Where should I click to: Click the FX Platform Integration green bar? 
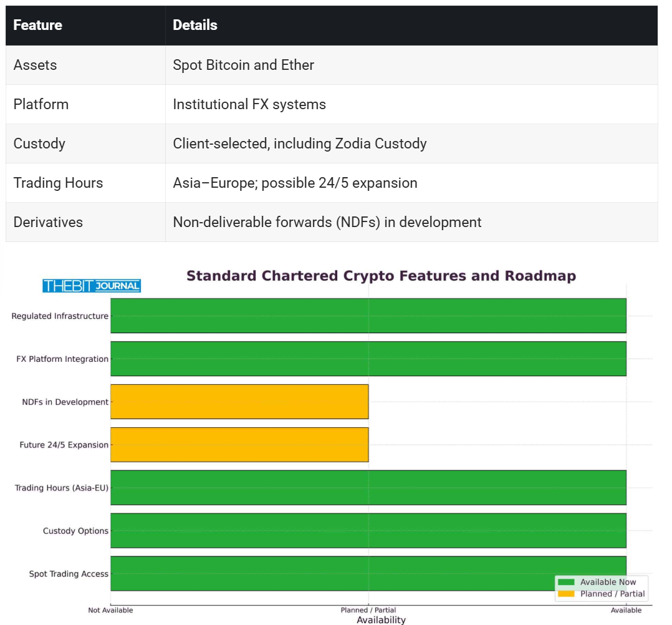368,359
